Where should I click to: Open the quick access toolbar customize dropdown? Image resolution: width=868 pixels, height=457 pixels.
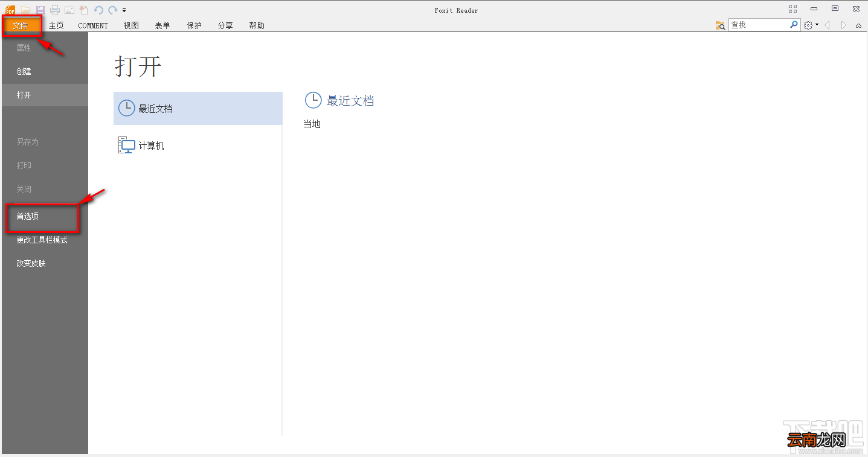click(x=124, y=10)
